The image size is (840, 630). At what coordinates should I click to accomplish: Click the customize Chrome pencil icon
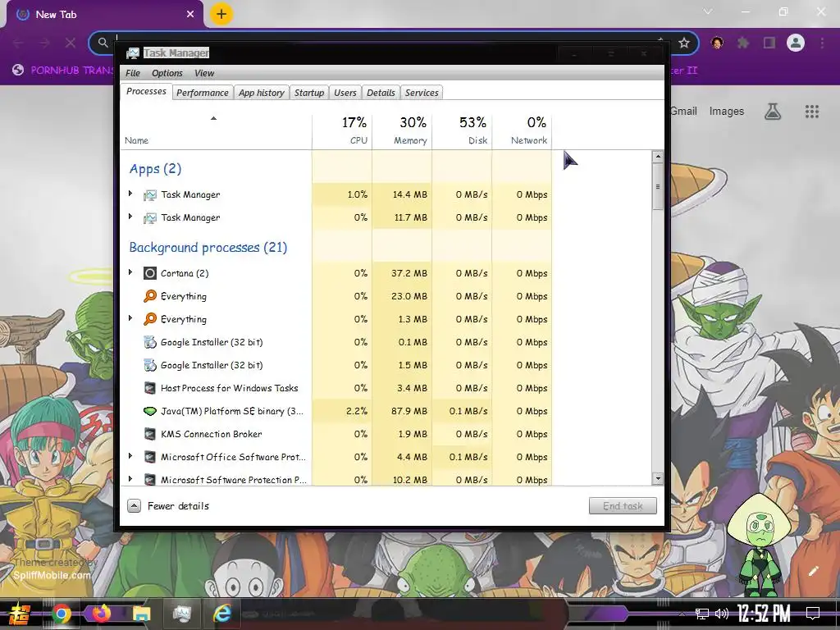click(813, 571)
